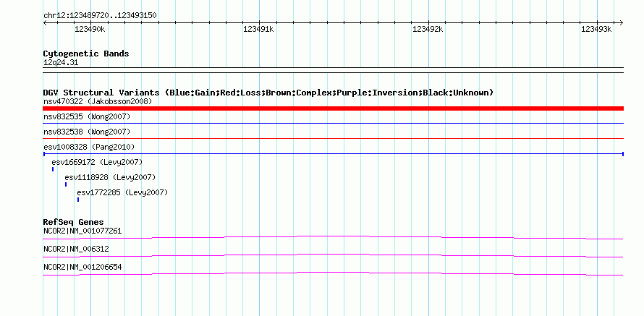Screen dimensions: 644x316
Task: Click the 123492k ruler tick label
Action: click(428, 29)
